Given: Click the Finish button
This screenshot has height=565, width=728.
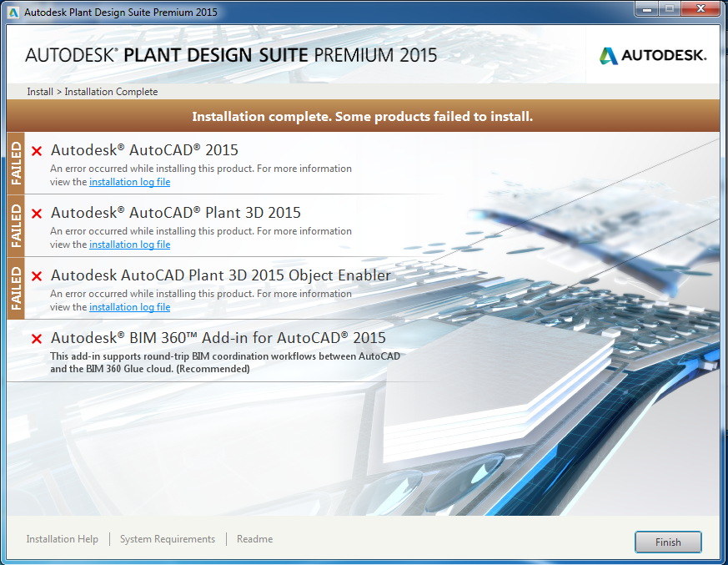Looking at the screenshot, I should 668,542.
